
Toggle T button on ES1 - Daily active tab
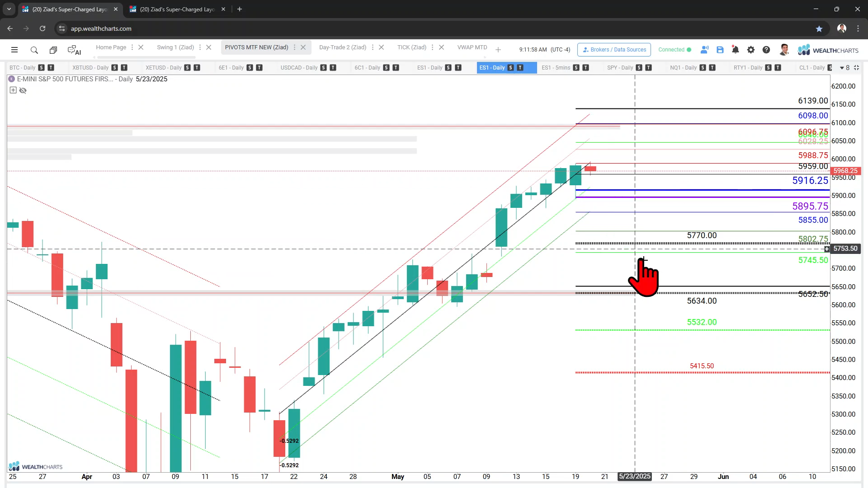520,68
